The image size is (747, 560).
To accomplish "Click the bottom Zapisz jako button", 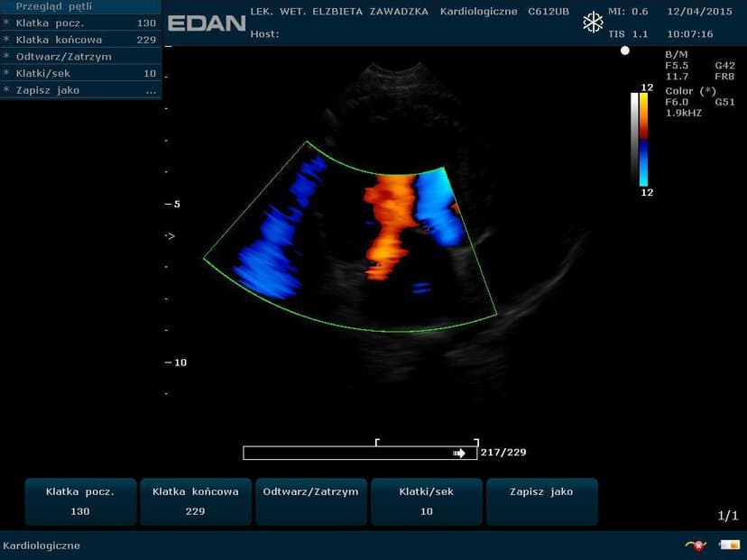I will (x=541, y=501).
